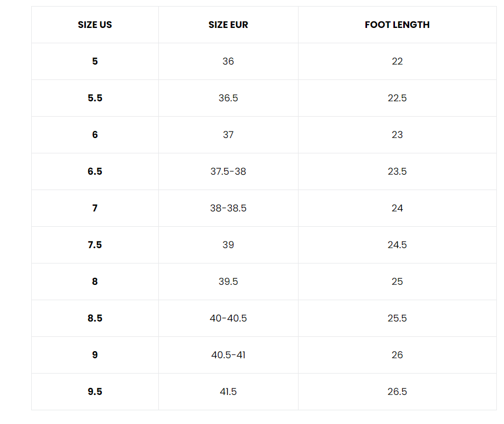
Task: Select foot length 24.5 value
Action: (x=397, y=245)
